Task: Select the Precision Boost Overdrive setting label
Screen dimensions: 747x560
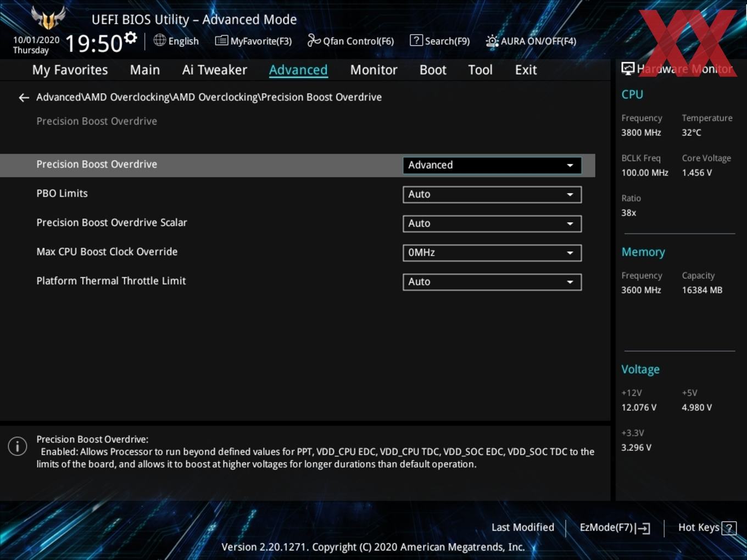Action: pyautogui.click(x=97, y=164)
